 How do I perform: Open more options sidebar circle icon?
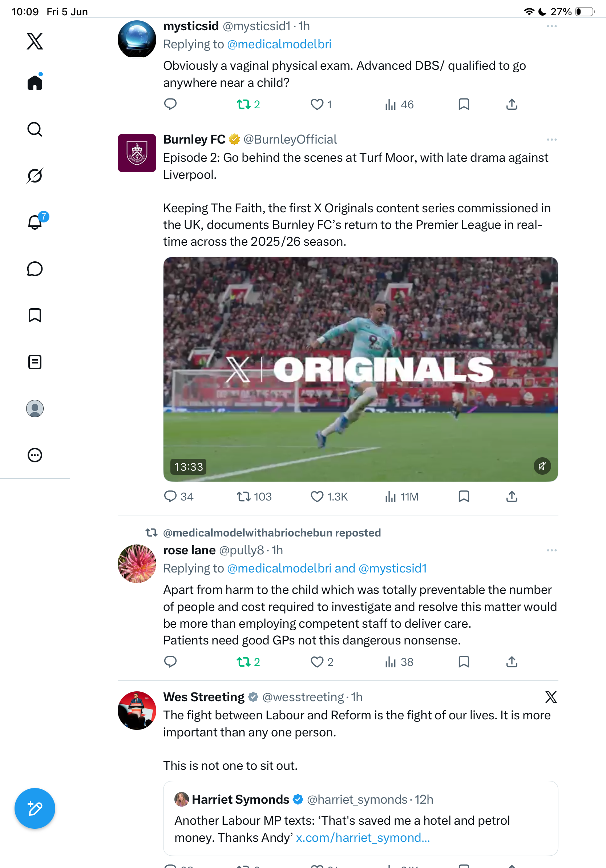(35, 455)
